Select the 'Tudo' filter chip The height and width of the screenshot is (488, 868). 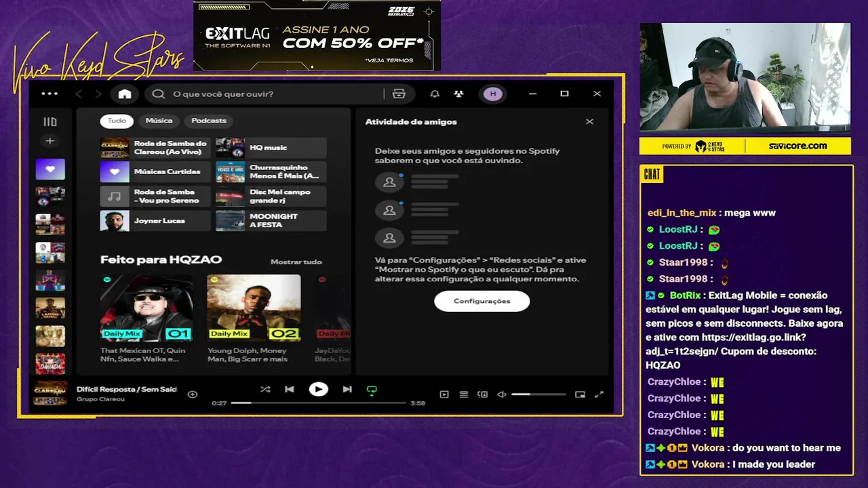pos(117,121)
